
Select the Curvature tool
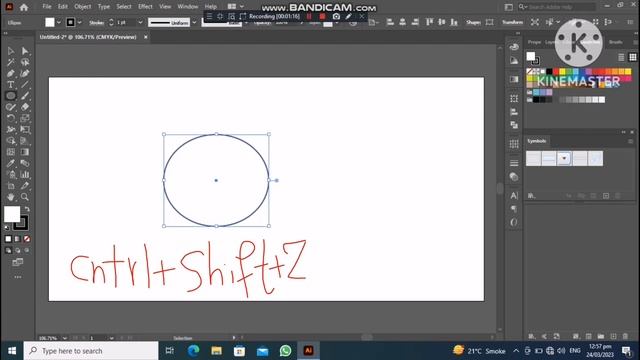pos(25,73)
